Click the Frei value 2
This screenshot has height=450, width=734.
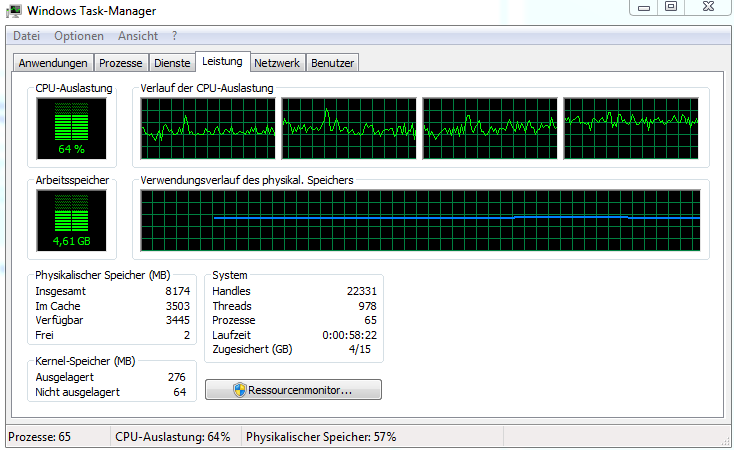(187, 335)
